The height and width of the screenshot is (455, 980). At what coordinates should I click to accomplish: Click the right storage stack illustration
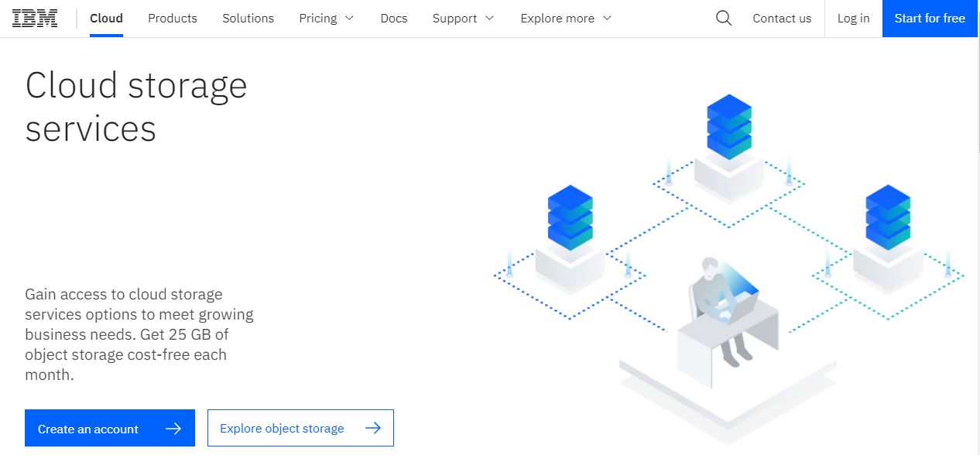coord(888,217)
